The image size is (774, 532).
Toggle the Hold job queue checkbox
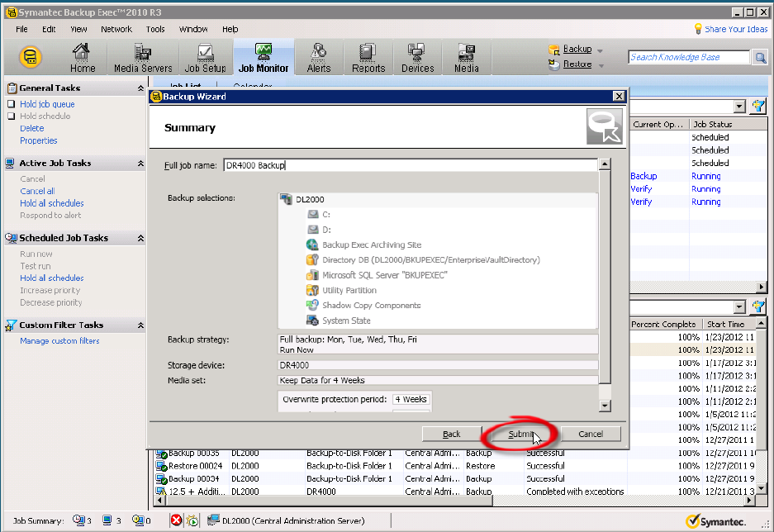click(x=12, y=103)
